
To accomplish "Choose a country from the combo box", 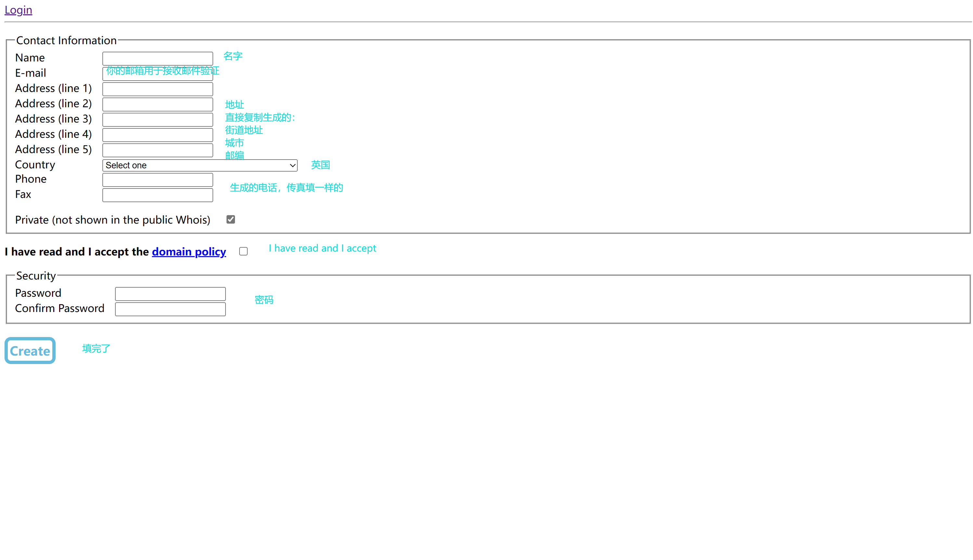I will (x=199, y=165).
